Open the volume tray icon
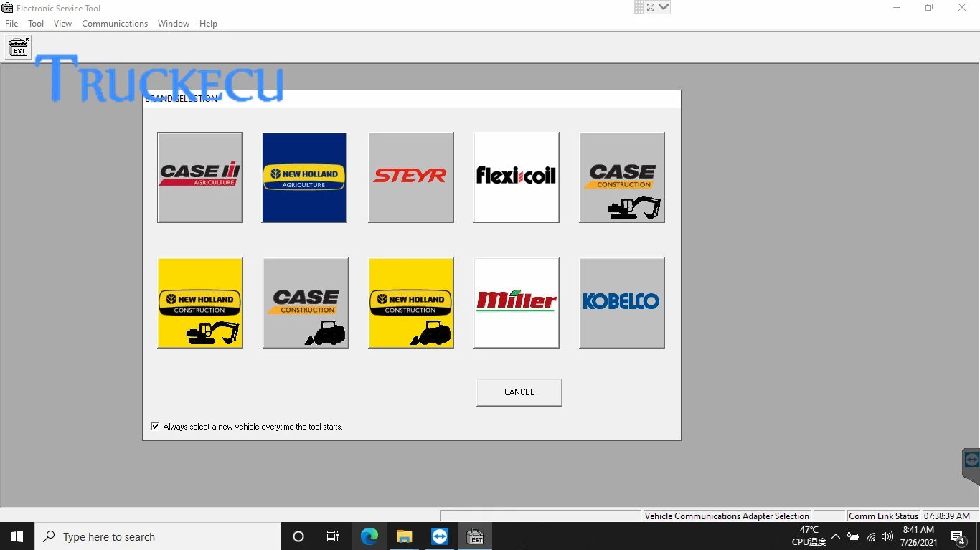The height and width of the screenshot is (550, 980). coord(887,536)
